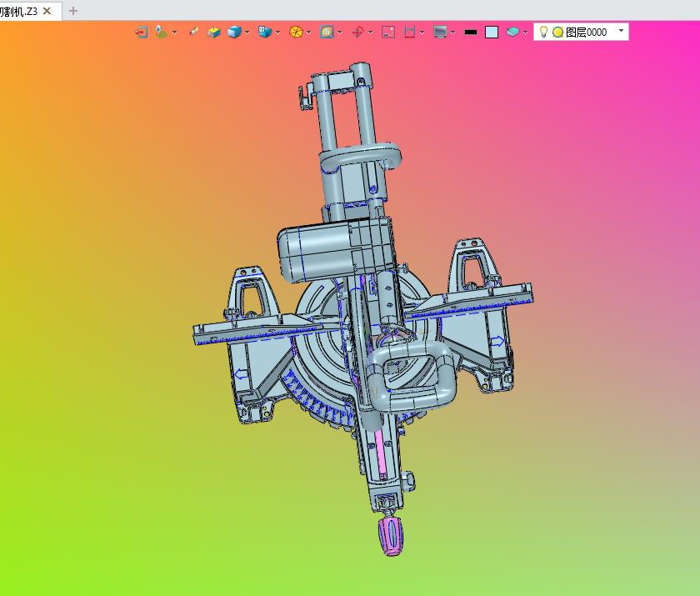The width and height of the screenshot is (700, 596).
Task: Click the black line color swatch
Action: (x=471, y=33)
